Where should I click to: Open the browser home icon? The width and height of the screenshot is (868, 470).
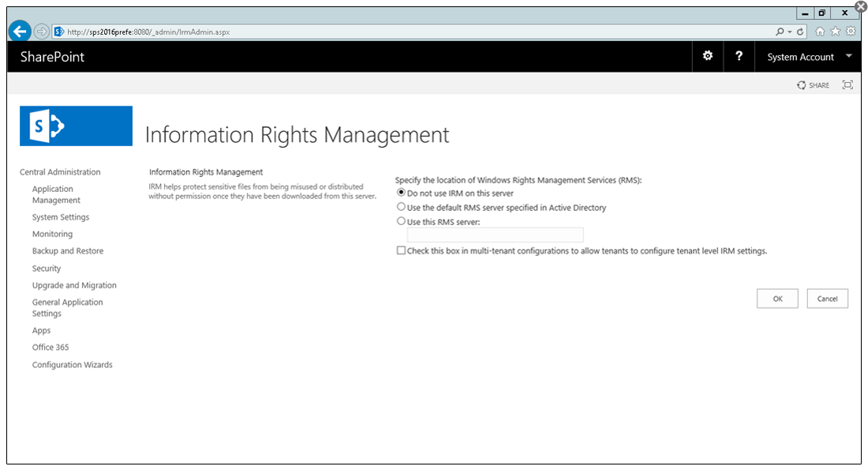[x=820, y=32]
